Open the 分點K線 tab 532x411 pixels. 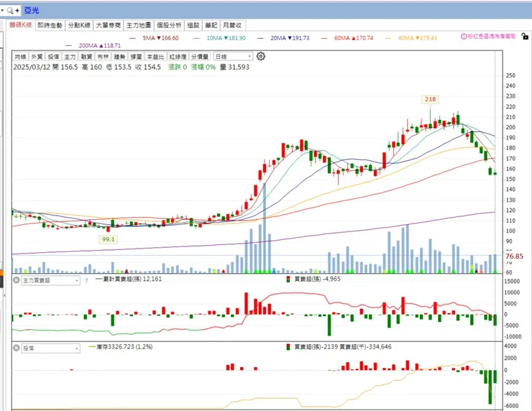point(79,25)
